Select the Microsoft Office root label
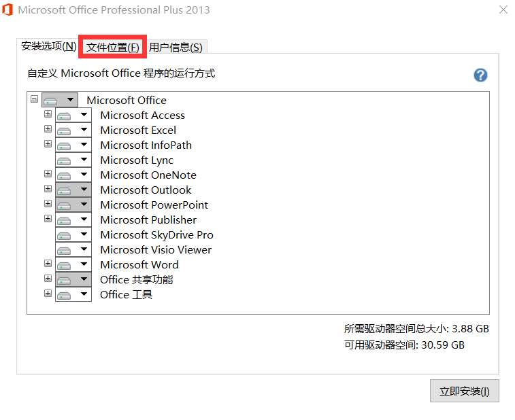This screenshot has width=515, height=420. coord(127,100)
